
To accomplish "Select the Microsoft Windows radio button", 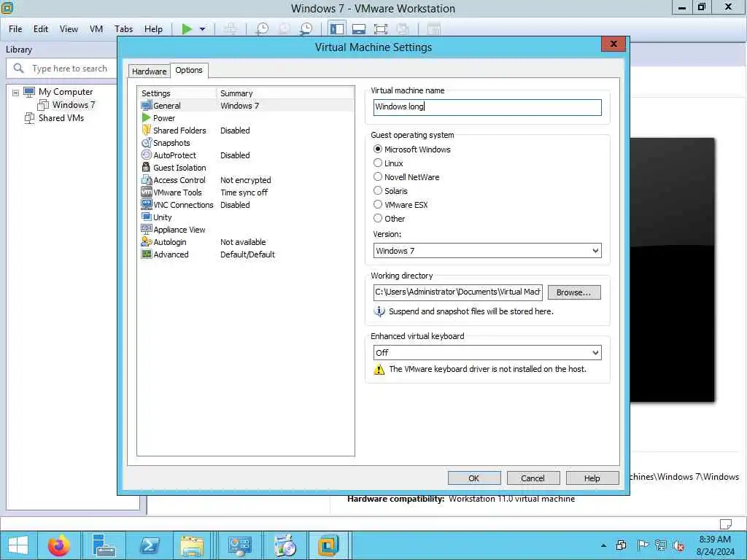I will point(378,149).
